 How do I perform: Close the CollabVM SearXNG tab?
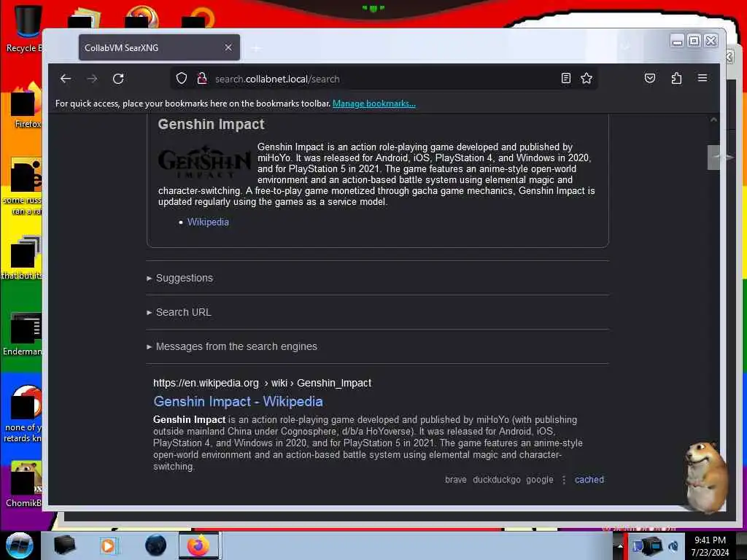228,47
